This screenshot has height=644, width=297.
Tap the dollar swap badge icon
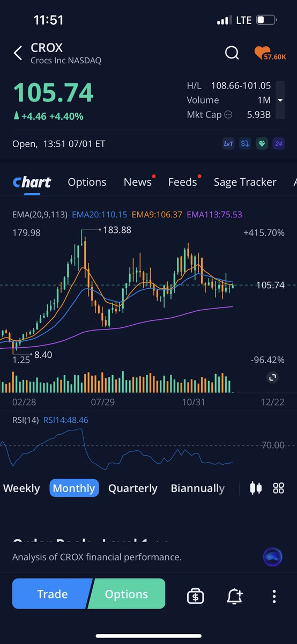coord(244,144)
